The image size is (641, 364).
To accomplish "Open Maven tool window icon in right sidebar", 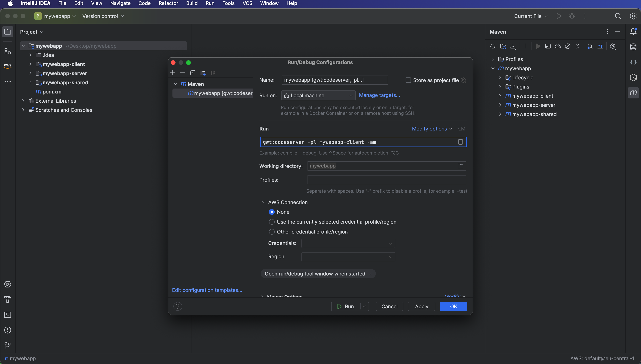I will click(x=633, y=93).
